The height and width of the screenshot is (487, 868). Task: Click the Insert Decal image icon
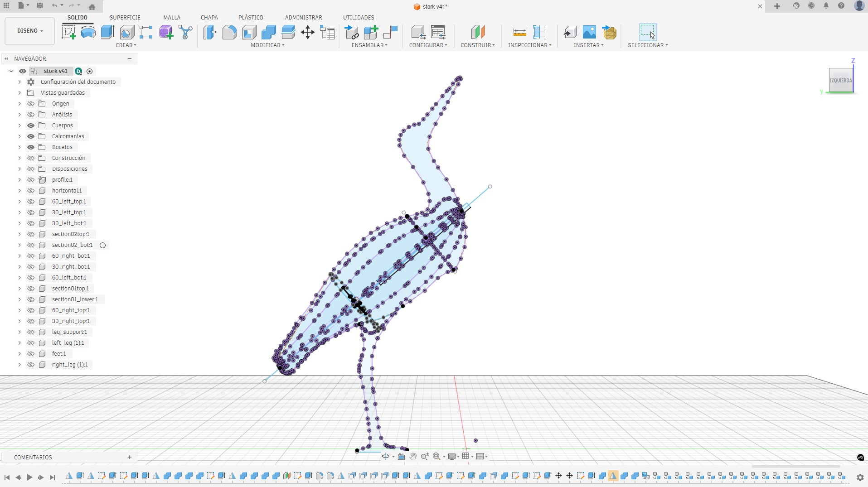coord(589,32)
